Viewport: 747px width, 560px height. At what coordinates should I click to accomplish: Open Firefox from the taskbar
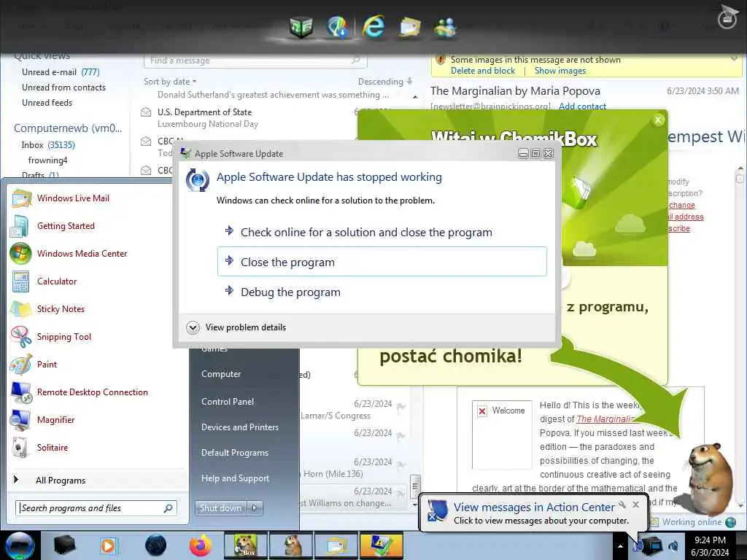[200, 545]
